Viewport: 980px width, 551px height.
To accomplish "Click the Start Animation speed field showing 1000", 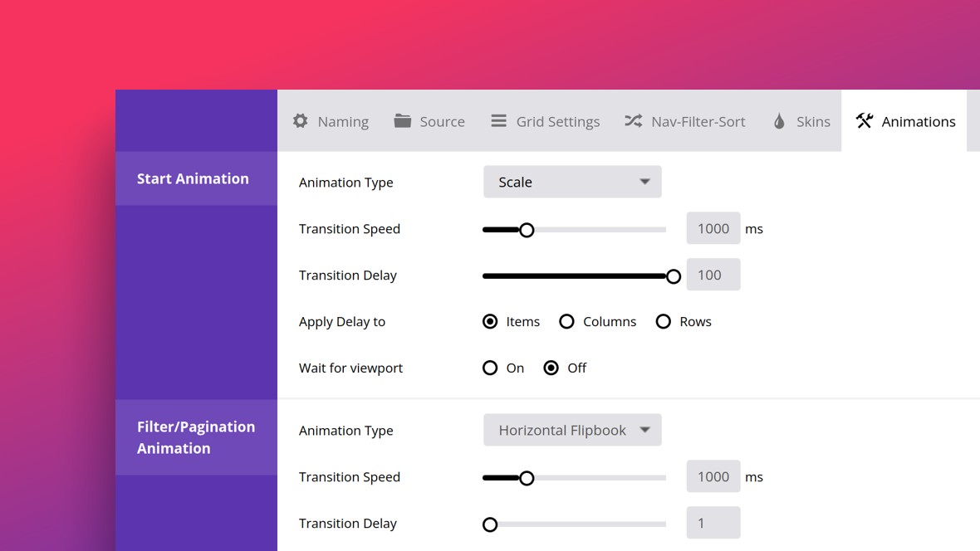I will (713, 228).
